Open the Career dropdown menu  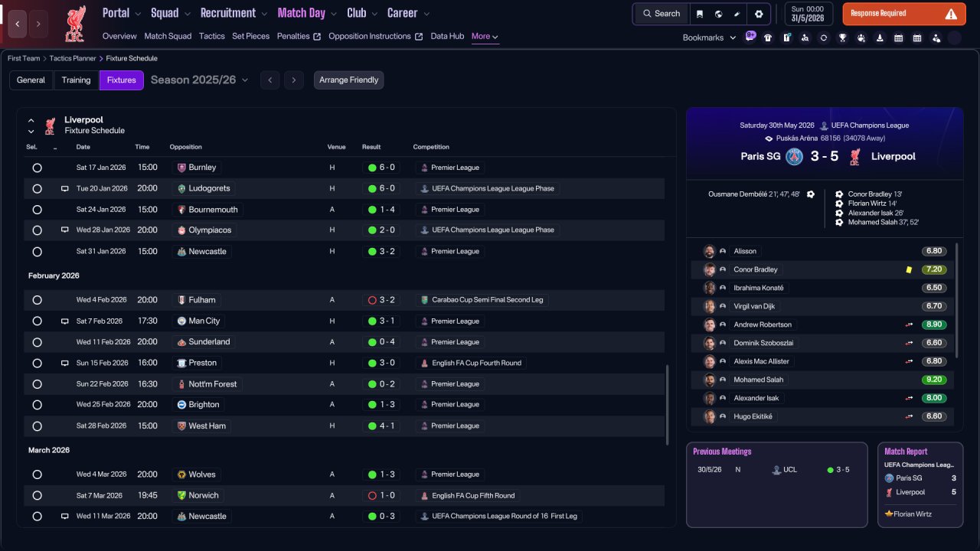[408, 13]
